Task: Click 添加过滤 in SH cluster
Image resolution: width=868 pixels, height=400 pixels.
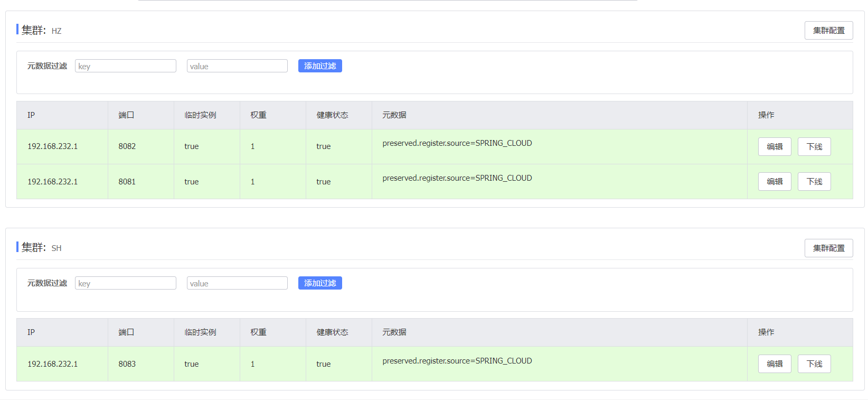Action: click(x=320, y=283)
